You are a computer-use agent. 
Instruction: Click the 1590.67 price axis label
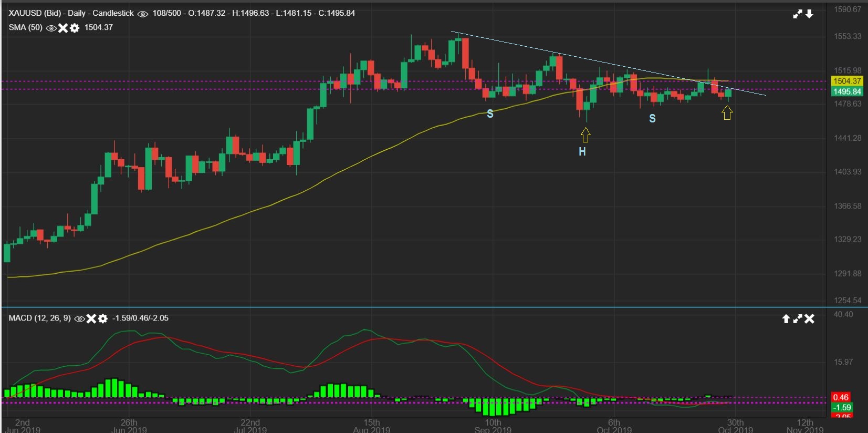[848, 9]
